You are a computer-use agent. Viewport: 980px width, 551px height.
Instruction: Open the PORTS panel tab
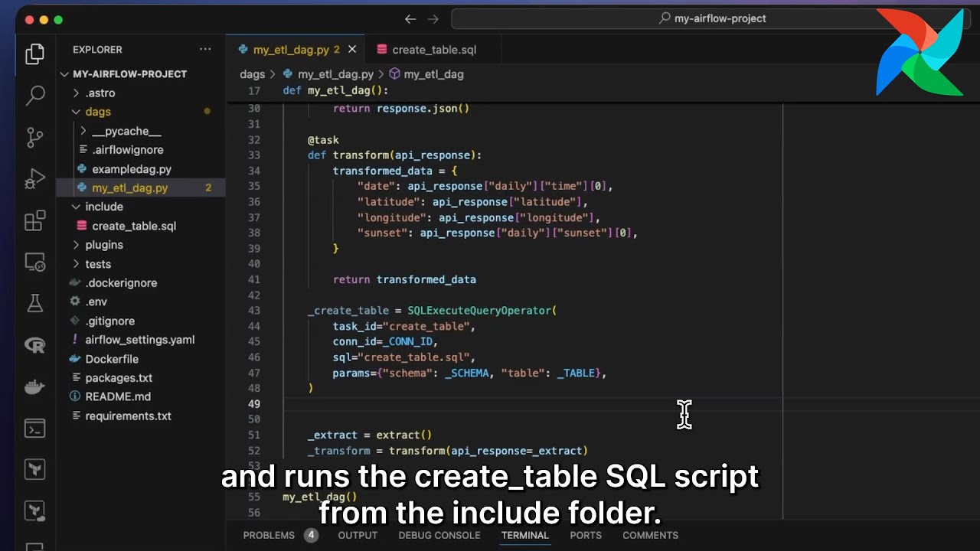586,535
